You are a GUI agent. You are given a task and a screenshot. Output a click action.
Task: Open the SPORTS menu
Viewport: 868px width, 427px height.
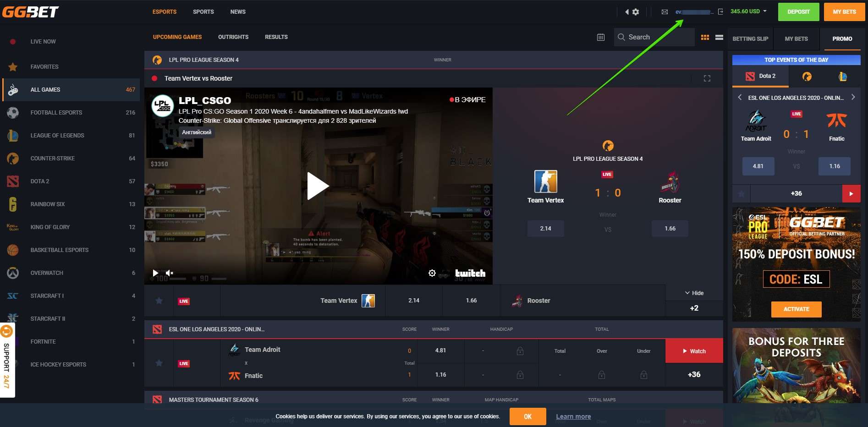[203, 12]
